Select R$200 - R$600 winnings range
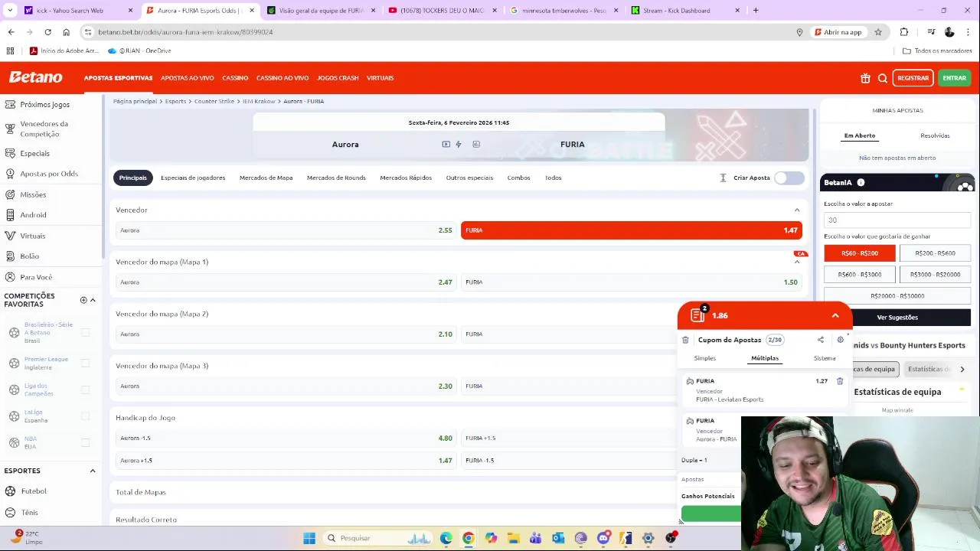The image size is (980, 551). click(x=935, y=253)
